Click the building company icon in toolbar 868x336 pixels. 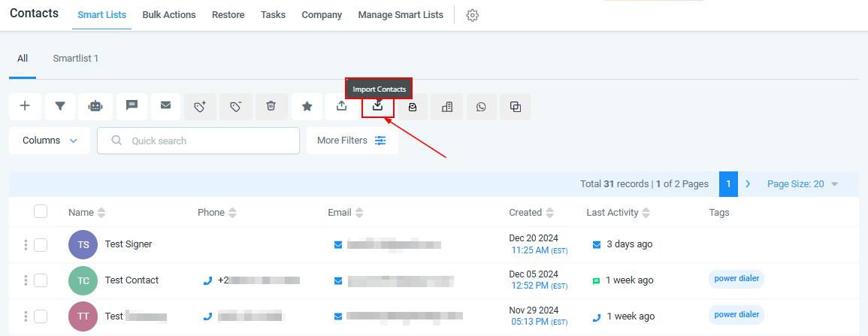(446, 106)
